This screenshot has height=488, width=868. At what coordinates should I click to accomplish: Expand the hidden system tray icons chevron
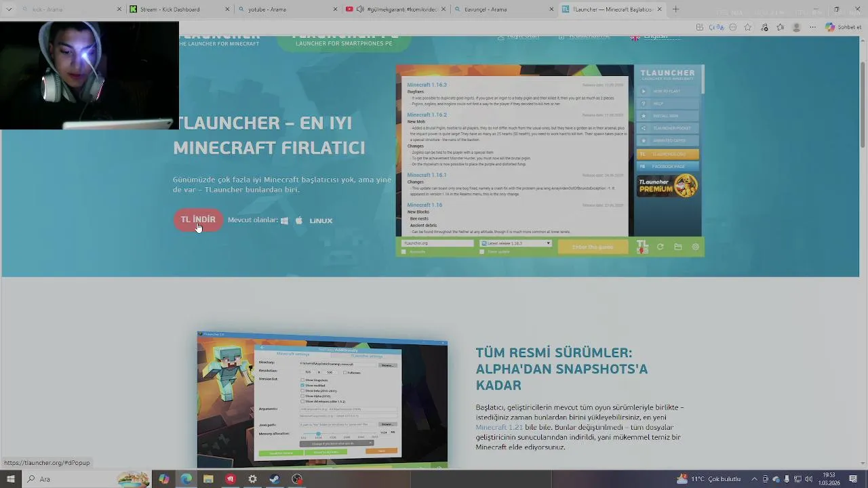(755, 479)
